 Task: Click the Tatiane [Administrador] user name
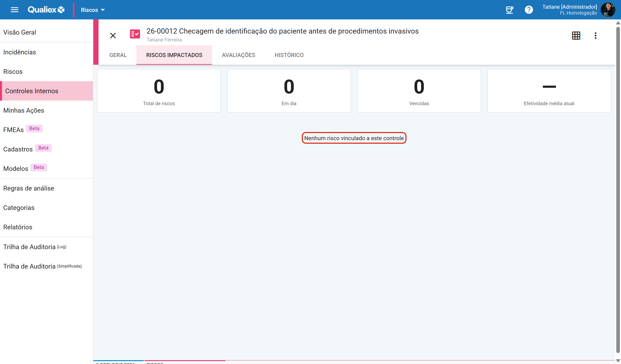(570, 7)
